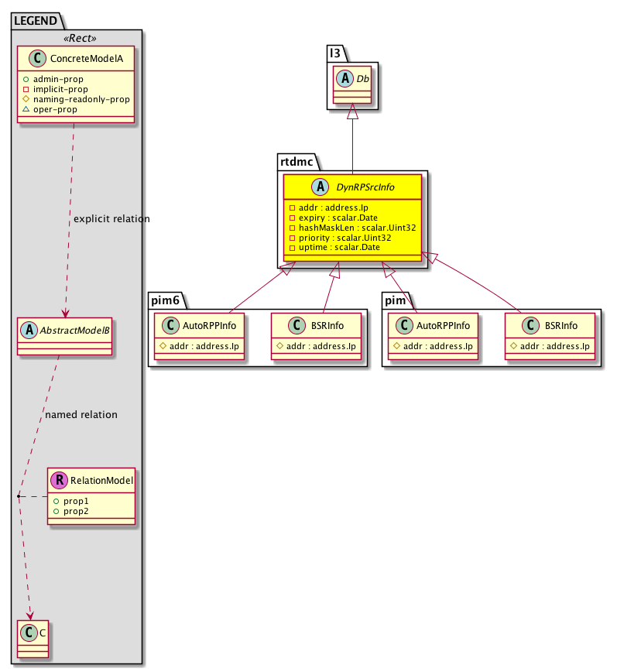Click the rtdmc package tab label

296,162
